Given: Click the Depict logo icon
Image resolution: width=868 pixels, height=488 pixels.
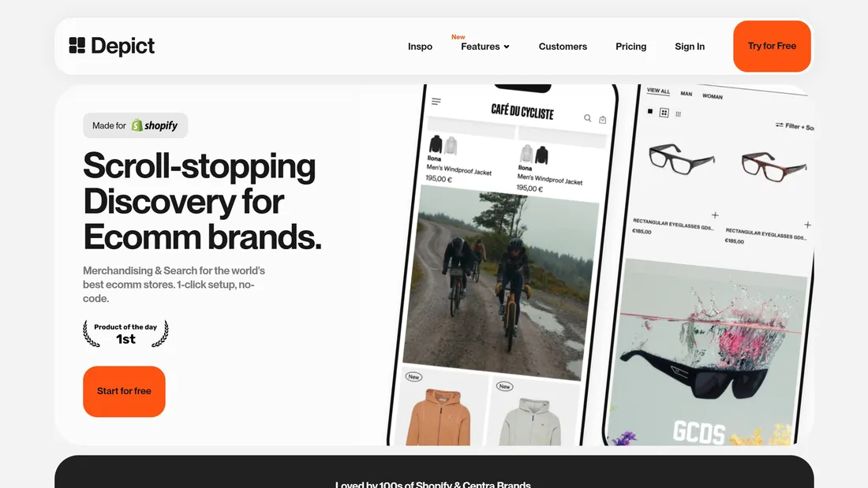Looking at the screenshot, I should coord(77,46).
